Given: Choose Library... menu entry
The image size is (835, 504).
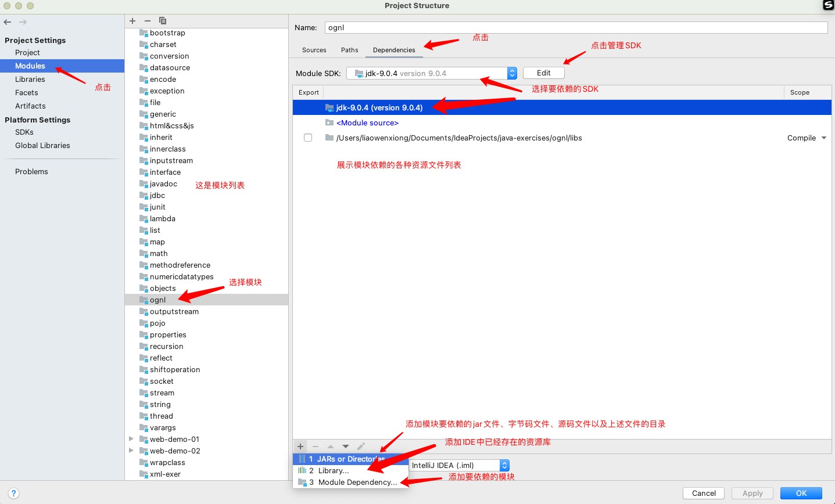Looking at the screenshot, I should coord(350,470).
